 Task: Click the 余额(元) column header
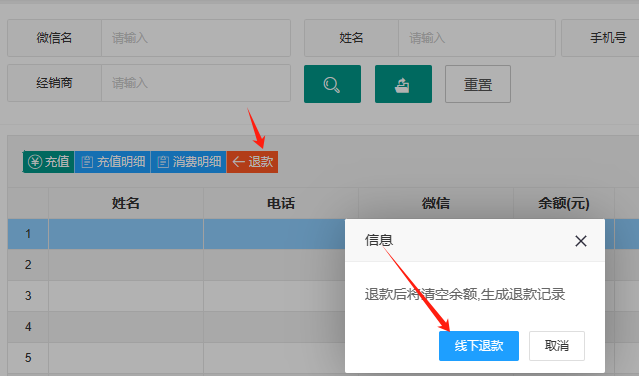564,203
